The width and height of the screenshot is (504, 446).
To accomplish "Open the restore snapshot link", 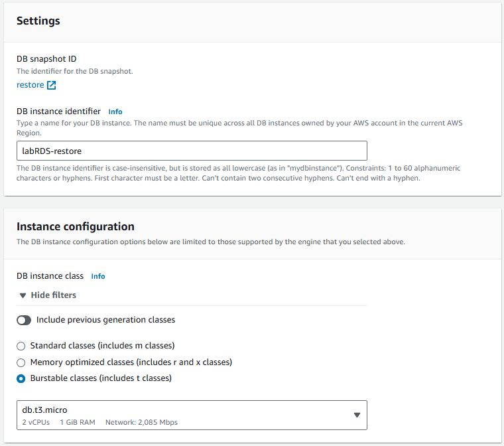I will coord(30,85).
